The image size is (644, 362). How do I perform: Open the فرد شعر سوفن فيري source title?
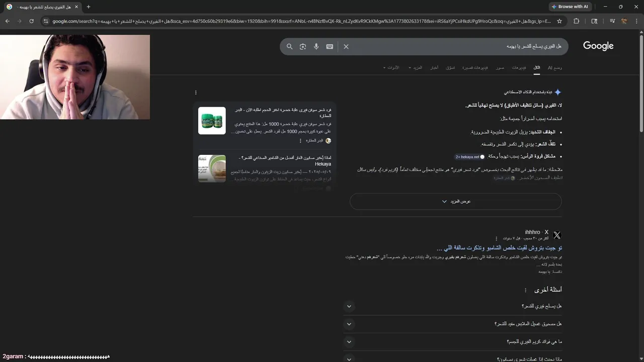(283, 113)
